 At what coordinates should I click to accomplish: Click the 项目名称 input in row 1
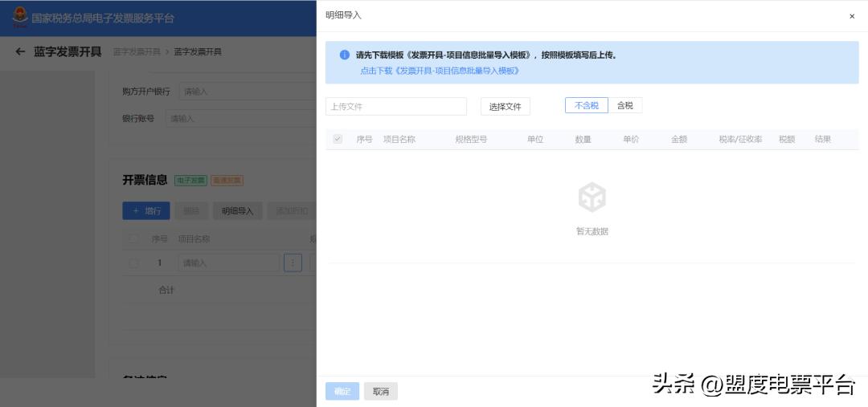pyautogui.click(x=228, y=263)
